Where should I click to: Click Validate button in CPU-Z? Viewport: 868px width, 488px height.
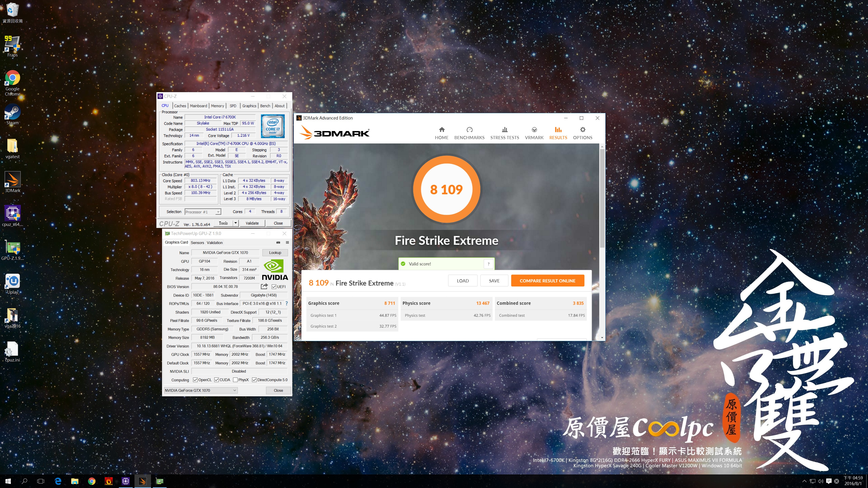pos(252,223)
